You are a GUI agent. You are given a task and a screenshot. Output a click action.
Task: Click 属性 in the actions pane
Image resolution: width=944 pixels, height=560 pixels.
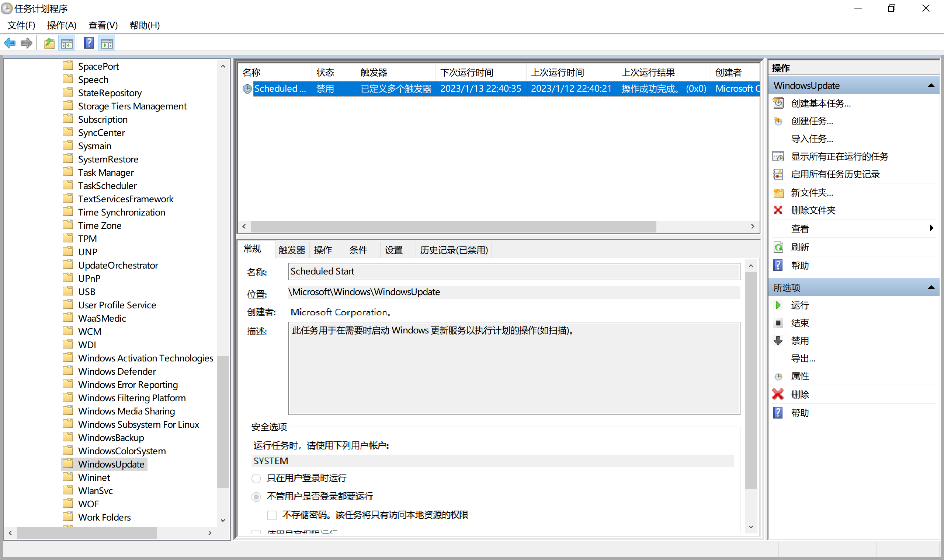[x=801, y=376]
